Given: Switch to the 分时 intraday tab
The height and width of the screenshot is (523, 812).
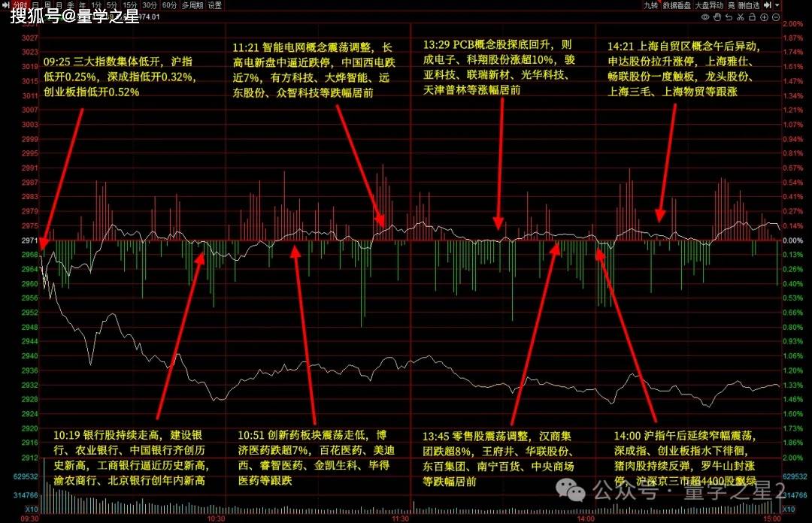Looking at the screenshot, I should (20, 5).
